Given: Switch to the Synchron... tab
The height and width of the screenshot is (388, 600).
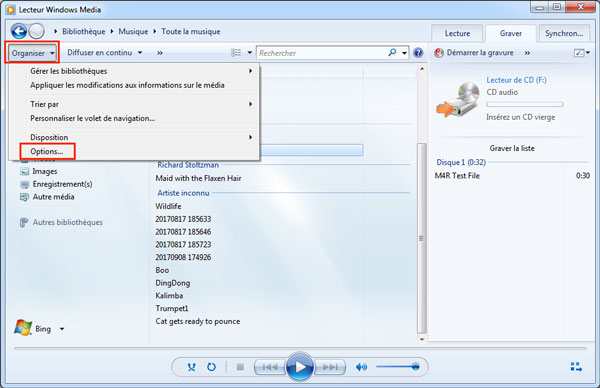Looking at the screenshot, I should (x=564, y=33).
